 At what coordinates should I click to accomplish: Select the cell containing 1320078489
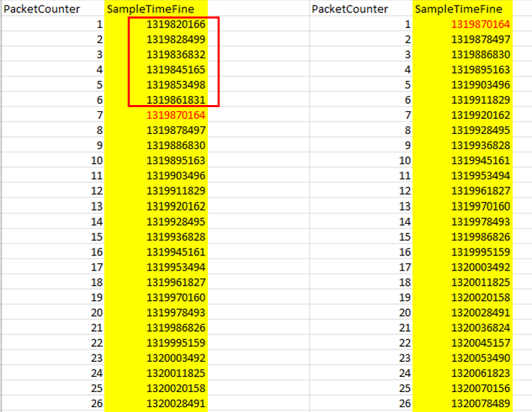click(481, 403)
